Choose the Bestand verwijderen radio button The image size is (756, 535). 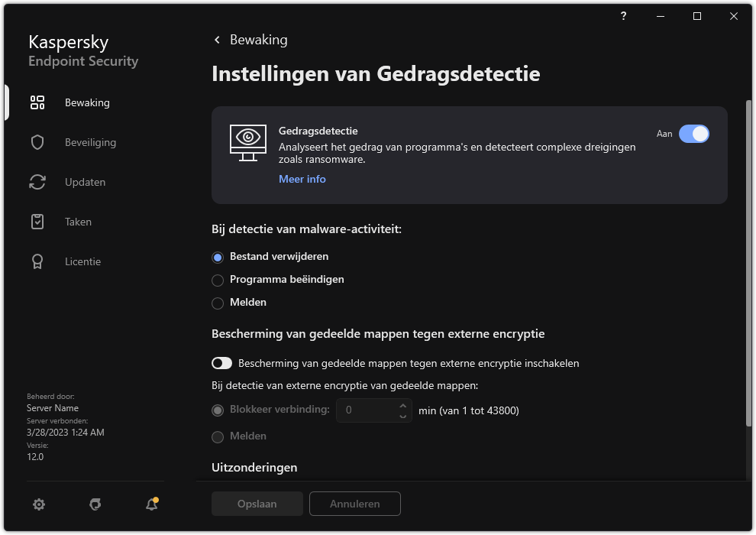coord(218,257)
